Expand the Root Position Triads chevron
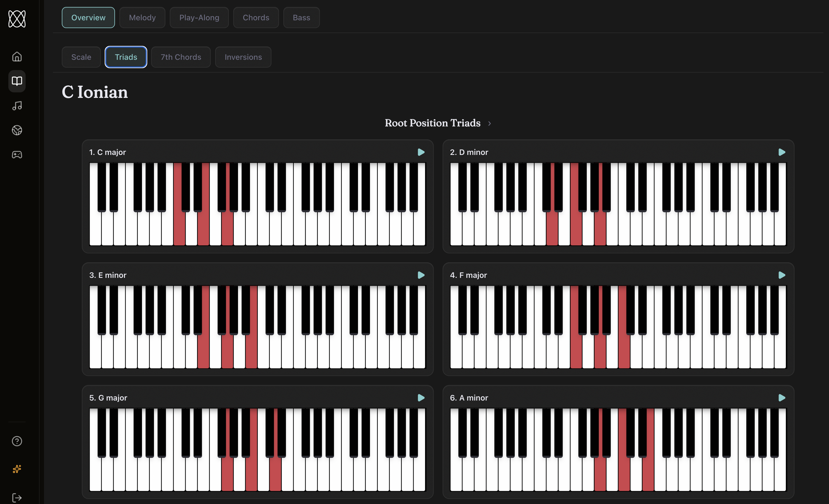Viewport: 829px width, 504px height. coord(490,123)
